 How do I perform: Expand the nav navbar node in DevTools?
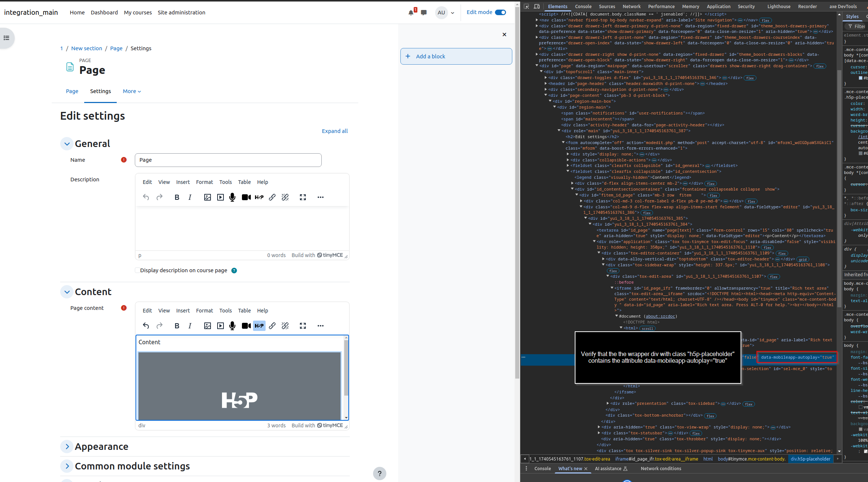(x=537, y=20)
